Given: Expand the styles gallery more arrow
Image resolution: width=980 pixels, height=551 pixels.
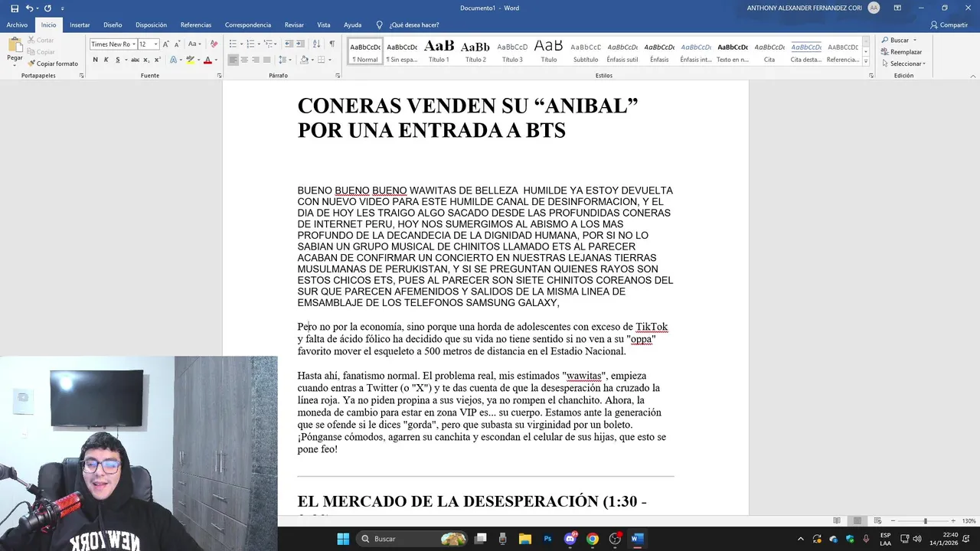Looking at the screenshot, I should point(866,61).
